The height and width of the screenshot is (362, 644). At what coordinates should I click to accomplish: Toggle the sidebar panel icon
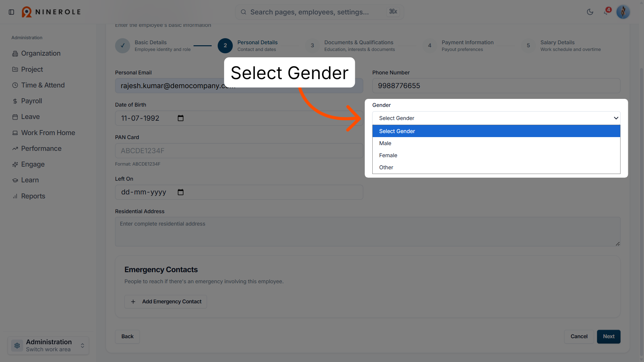point(11,12)
